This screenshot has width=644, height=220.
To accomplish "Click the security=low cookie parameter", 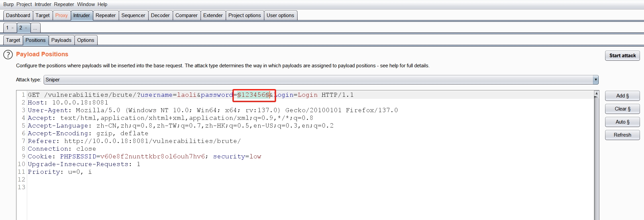I will [237, 157].
